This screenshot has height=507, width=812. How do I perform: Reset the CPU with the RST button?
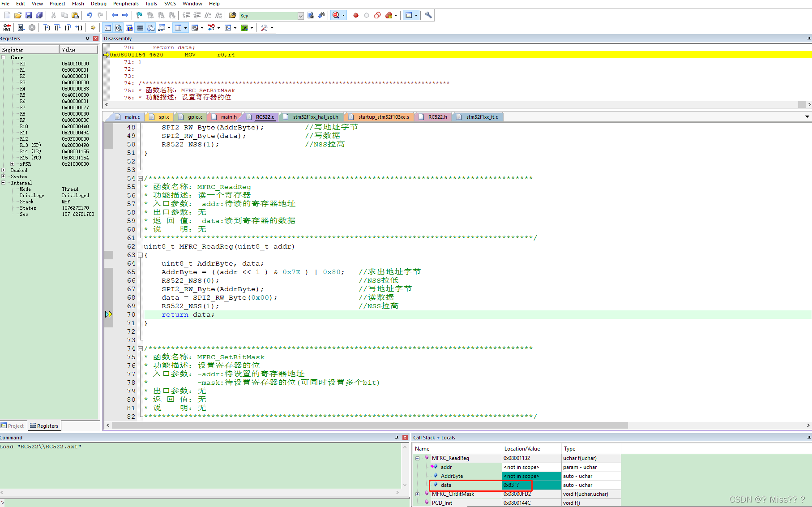tap(7, 28)
